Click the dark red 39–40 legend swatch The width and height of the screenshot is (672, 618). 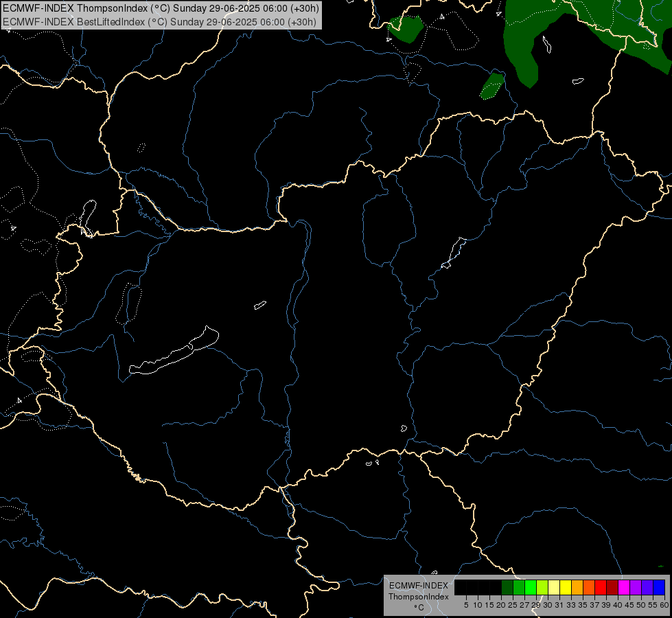click(x=612, y=588)
